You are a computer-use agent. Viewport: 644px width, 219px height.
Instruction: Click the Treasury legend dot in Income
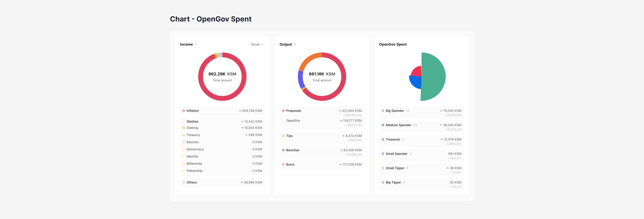pos(184,135)
